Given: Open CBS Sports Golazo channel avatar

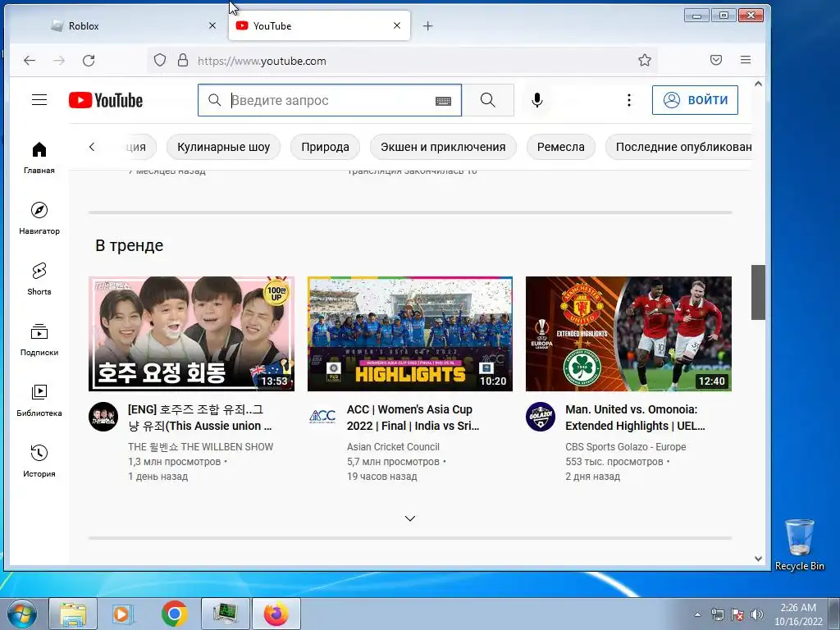Looking at the screenshot, I should coord(541,417).
